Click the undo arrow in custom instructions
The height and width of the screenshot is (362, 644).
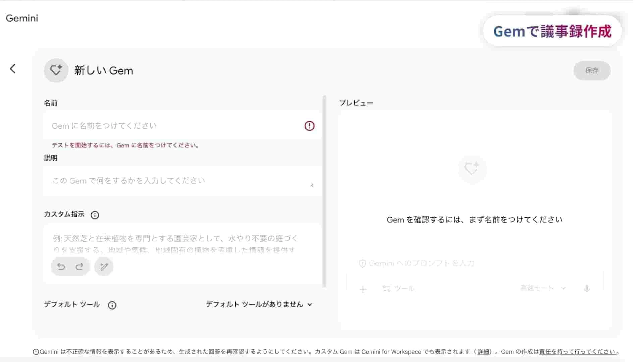click(x=61, y=267)
